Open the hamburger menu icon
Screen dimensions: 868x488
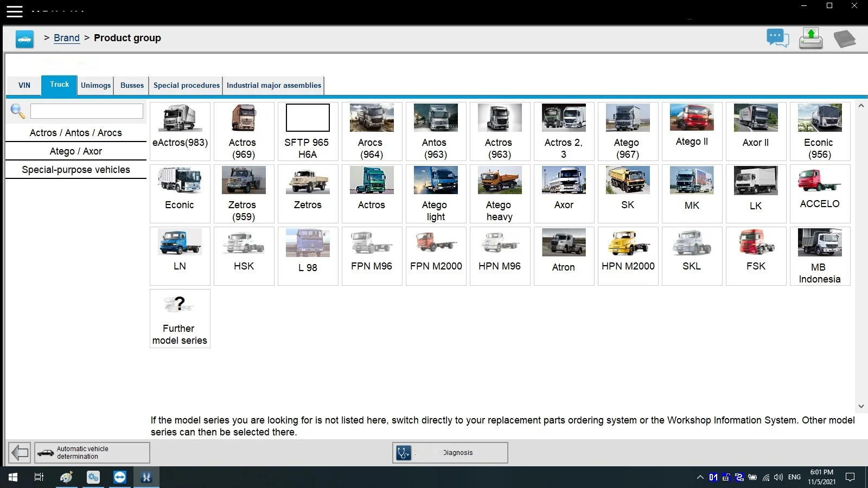15,11
